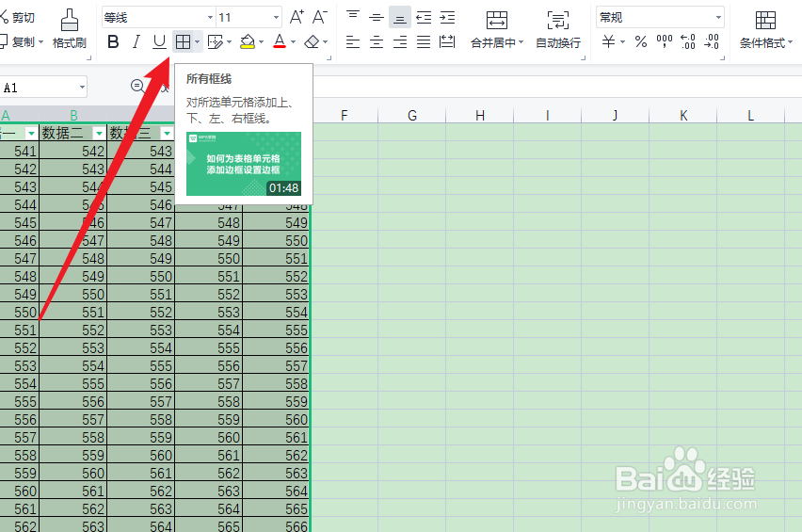This screenshot has width=802, height=532.
Task: Apply percent style format
Action: tap(641, 41)
